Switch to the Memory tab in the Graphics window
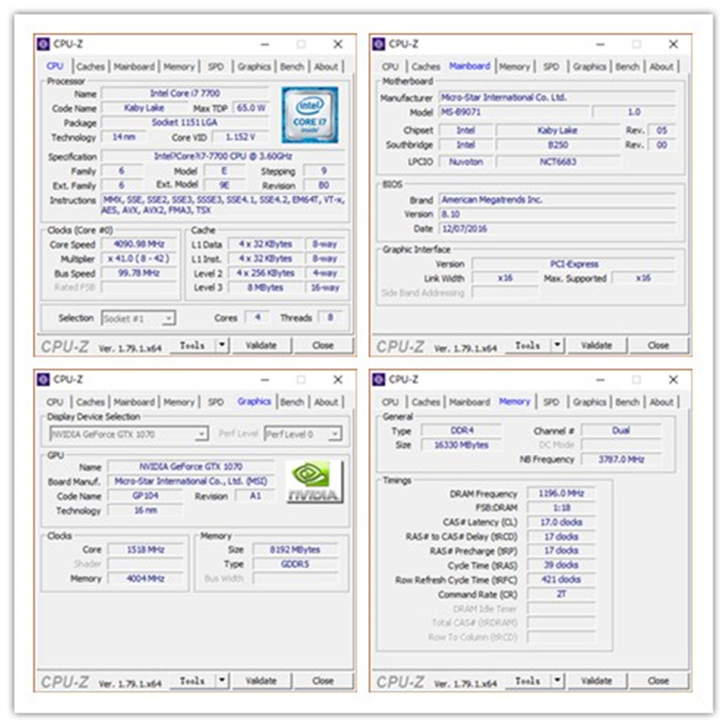The height and width of the screenshot is (728, 728). [x=179, y=402]
